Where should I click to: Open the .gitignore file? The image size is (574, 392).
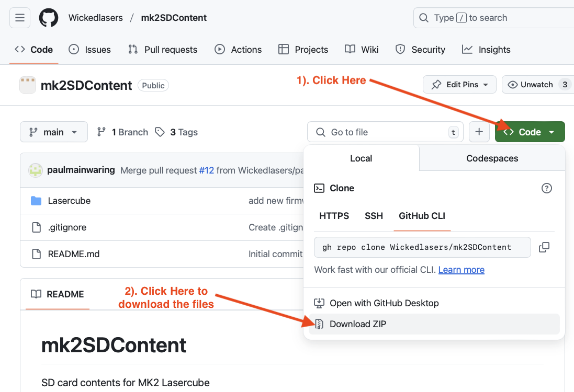pyautogui.click(x=67, y=227)
